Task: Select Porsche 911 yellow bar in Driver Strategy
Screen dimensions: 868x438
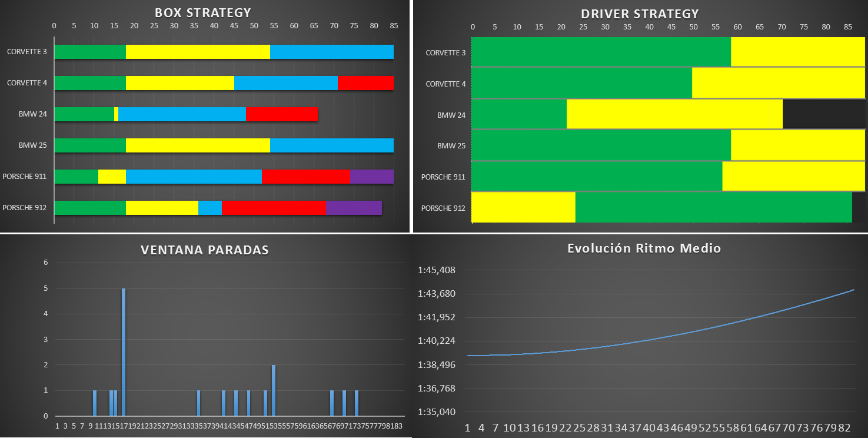Action: click(x=794, y=176)
